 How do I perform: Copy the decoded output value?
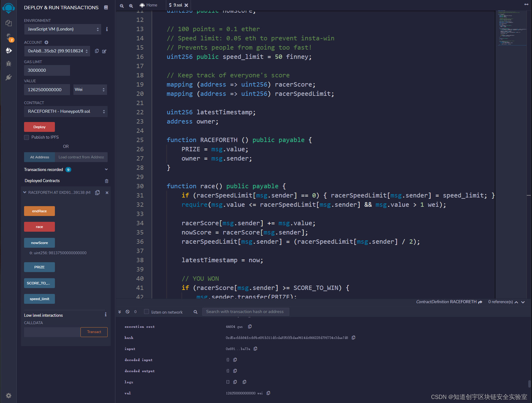point(235,371)
